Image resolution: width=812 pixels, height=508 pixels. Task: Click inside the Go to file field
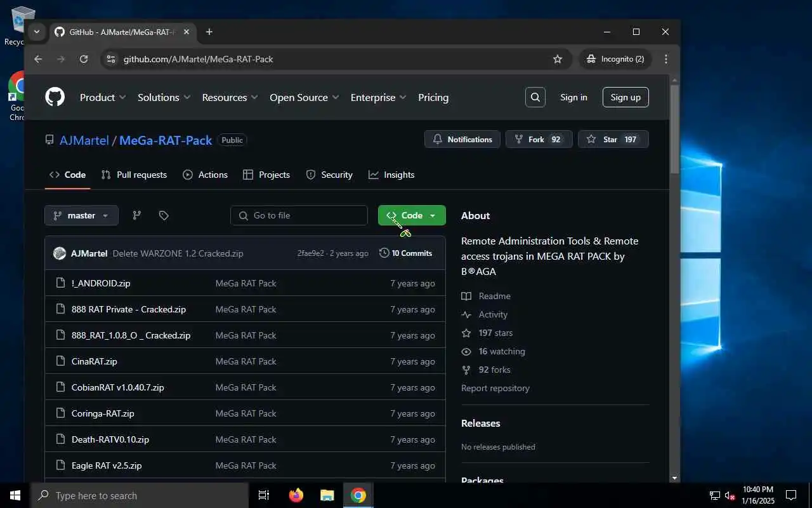[299, 215]
